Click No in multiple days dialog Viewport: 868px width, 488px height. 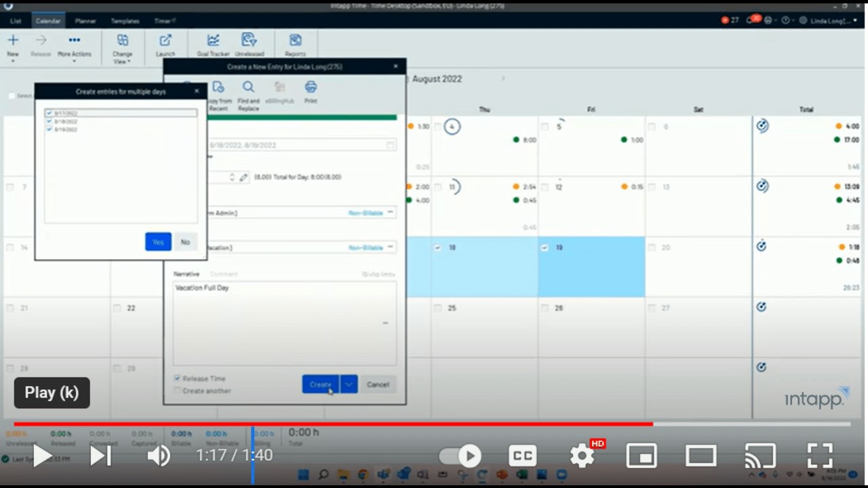point(185,242)
